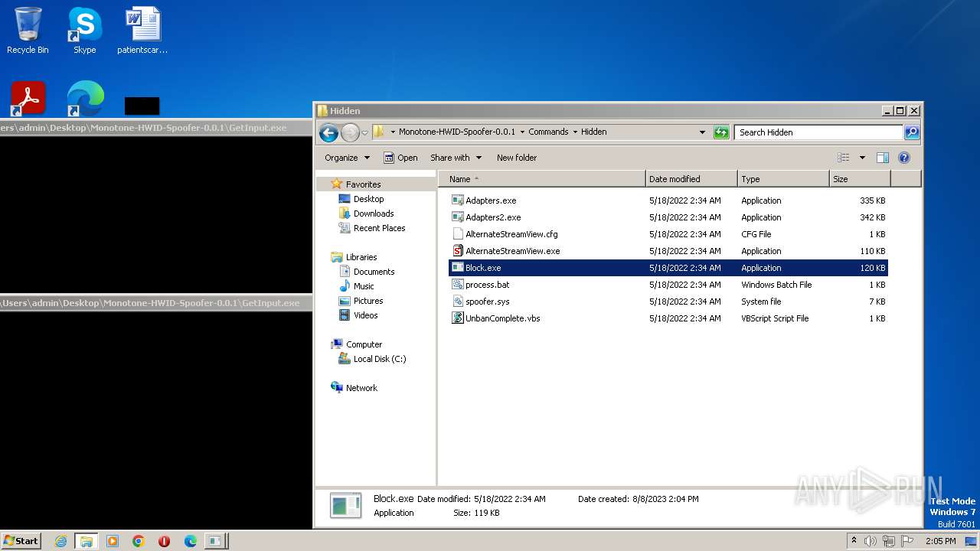Open Windows Media Player from the taskbar
This screenshot has width=980, height=551.
tap(113, 541)
